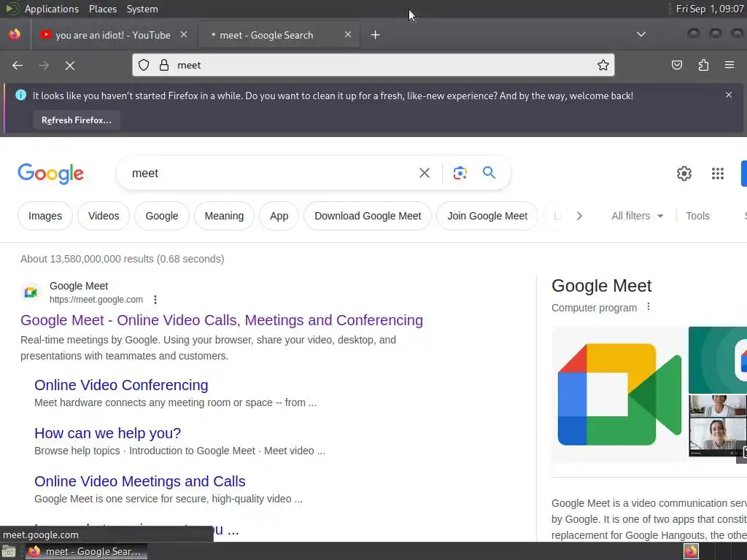Viewport: 747px width, 560px height.
Task: Click the Firefox logo beside the tabs
Action: (15, 34)
